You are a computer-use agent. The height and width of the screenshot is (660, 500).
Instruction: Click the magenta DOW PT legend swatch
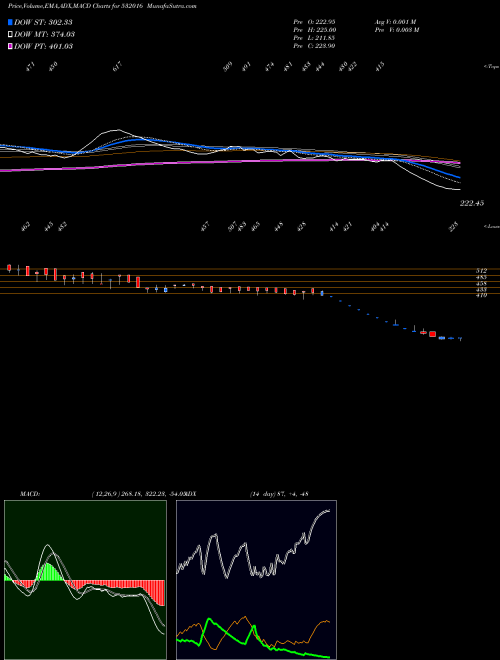tap(11, 46)
